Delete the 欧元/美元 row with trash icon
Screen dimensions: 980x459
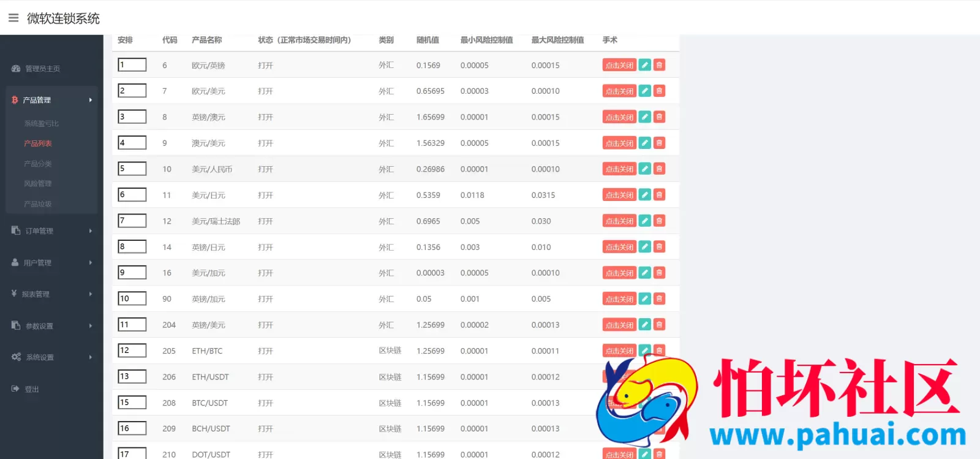pos(659,91)
